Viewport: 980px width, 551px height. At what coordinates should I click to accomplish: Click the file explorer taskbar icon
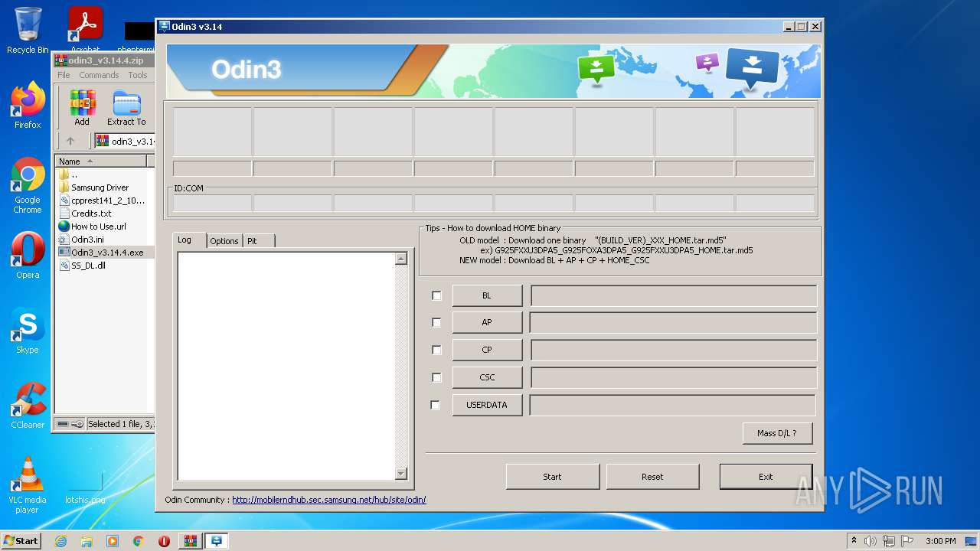(87, 541)
